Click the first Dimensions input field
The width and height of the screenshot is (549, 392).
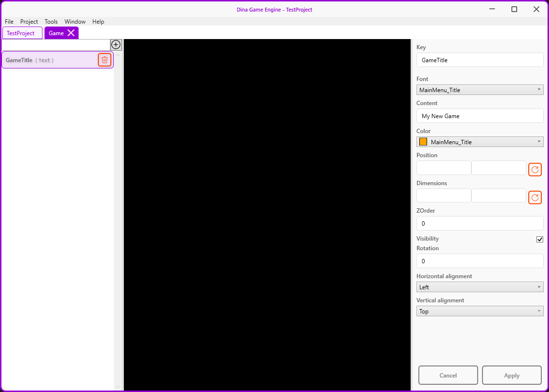[x=443, y=195]
